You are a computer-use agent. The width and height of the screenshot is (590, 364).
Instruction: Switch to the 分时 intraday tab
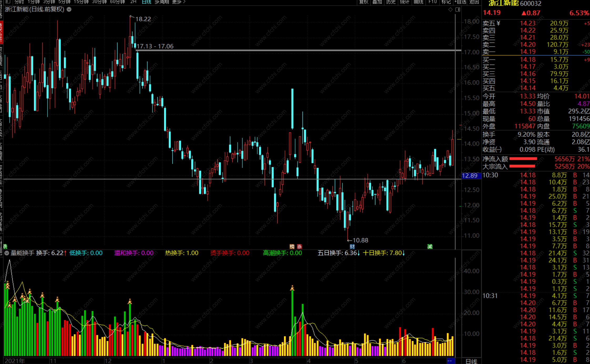(19, 2)
